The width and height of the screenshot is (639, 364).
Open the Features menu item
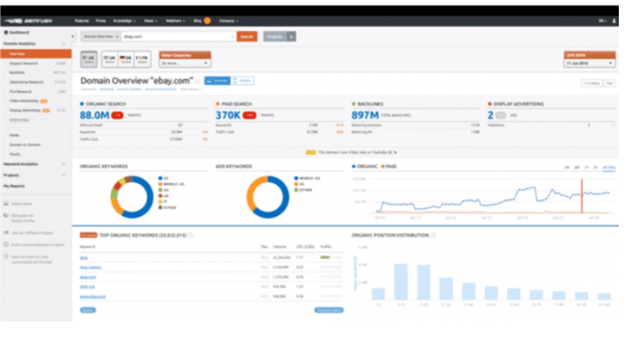81,21
